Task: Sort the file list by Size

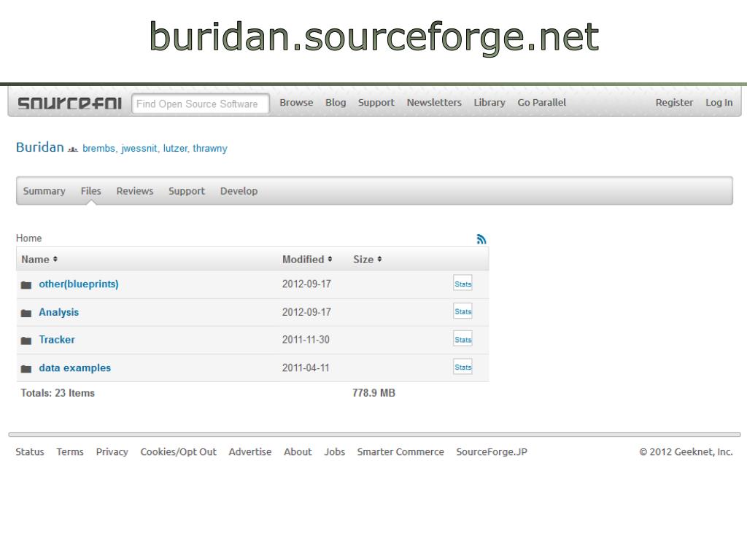Action: 368,259
